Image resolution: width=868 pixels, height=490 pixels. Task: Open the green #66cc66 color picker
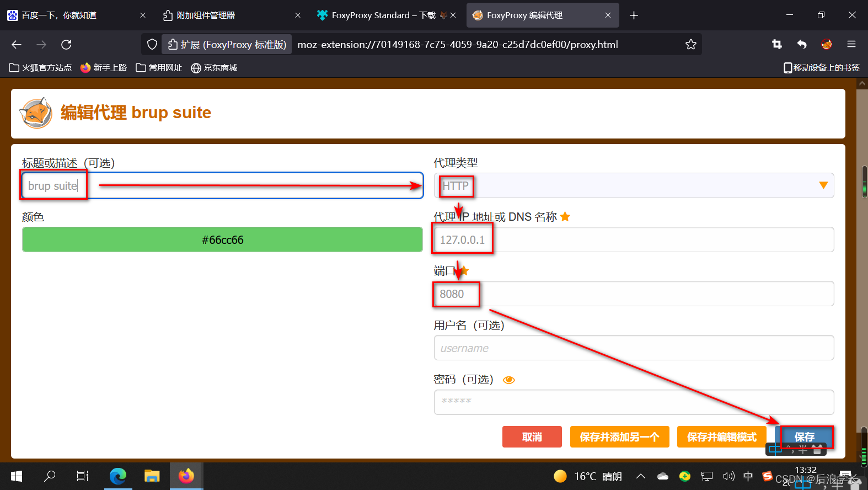222,239
